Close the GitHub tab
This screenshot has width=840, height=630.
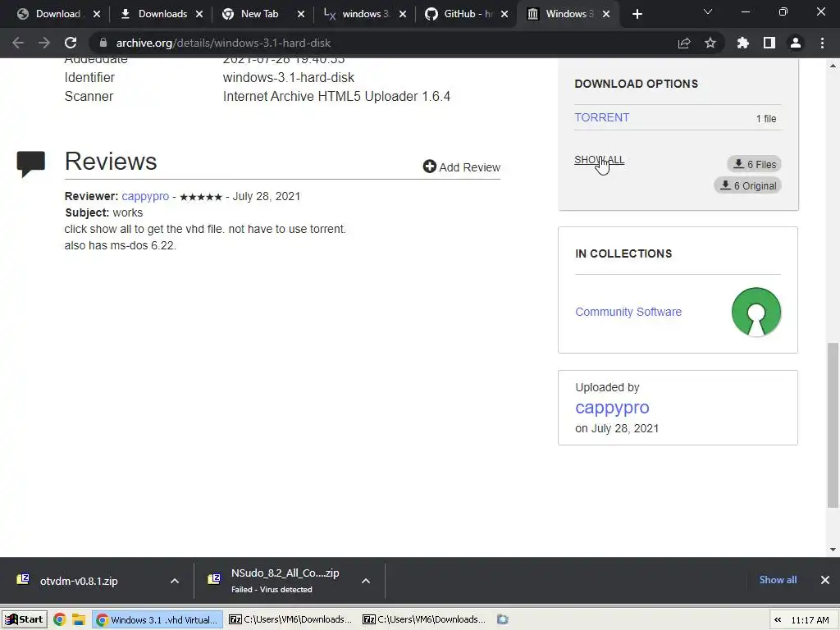504,14
